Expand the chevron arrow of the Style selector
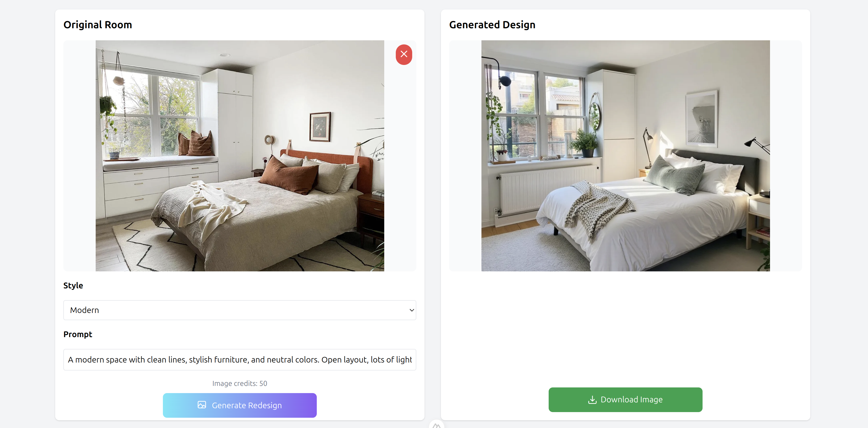Image resolution: width=868 pixels, height=428 pixels. (x=411, y=310)
